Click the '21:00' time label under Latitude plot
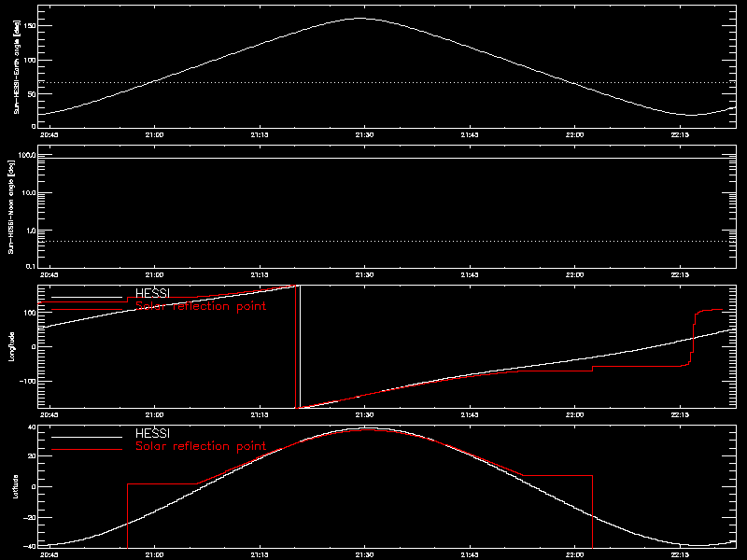Screen dimensions: 747x560 tap(154, 554)
